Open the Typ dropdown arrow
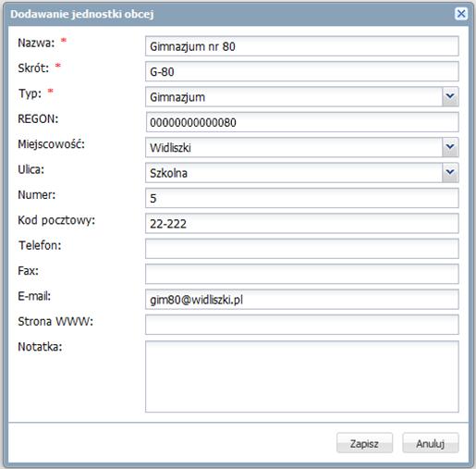Viewport: 476px width, 469px height. tap(450, 97)
